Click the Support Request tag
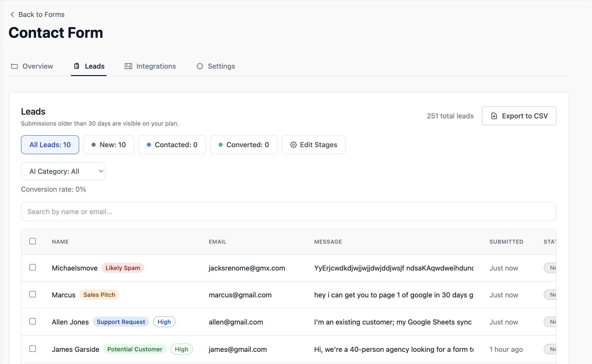 tap(121, 322)
